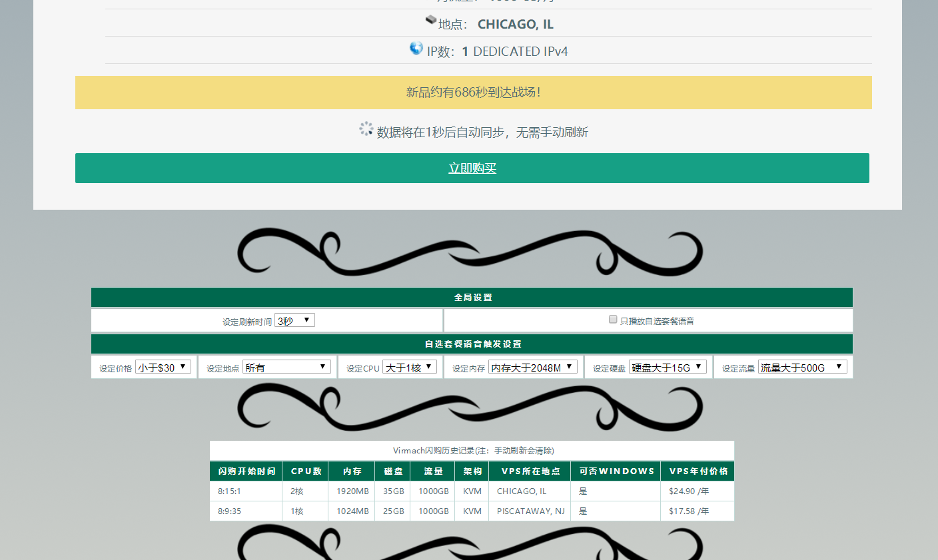The image size is (938, 560).
Task: Click the 全局设置 section header
Action: coord(472,298)
